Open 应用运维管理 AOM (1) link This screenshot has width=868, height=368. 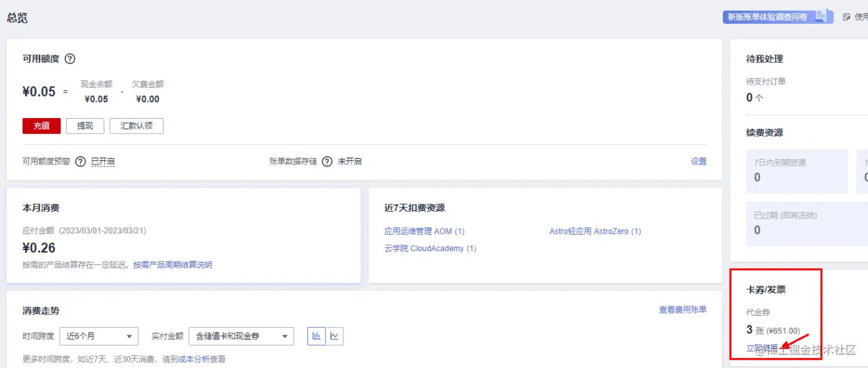click(x=424, y=231)
